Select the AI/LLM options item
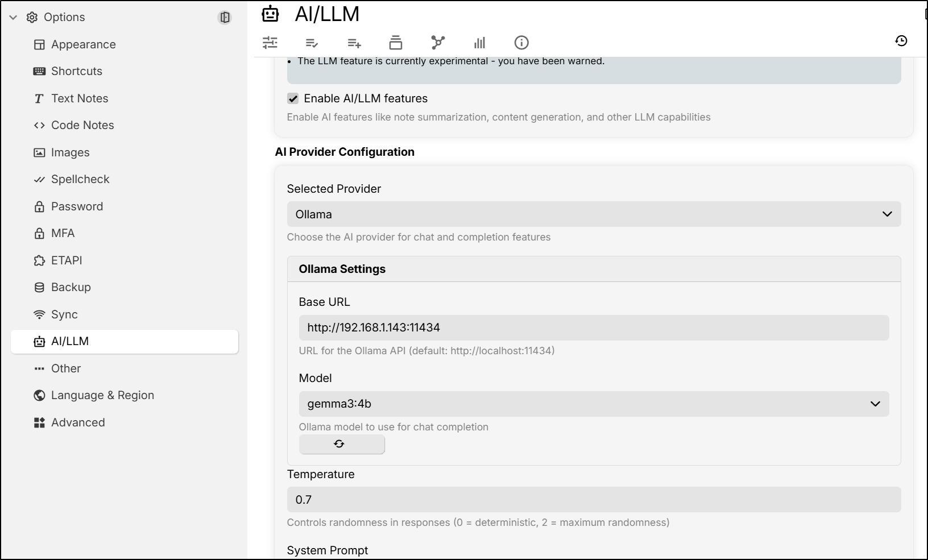The image size is (928, 560). pos(125,341)
